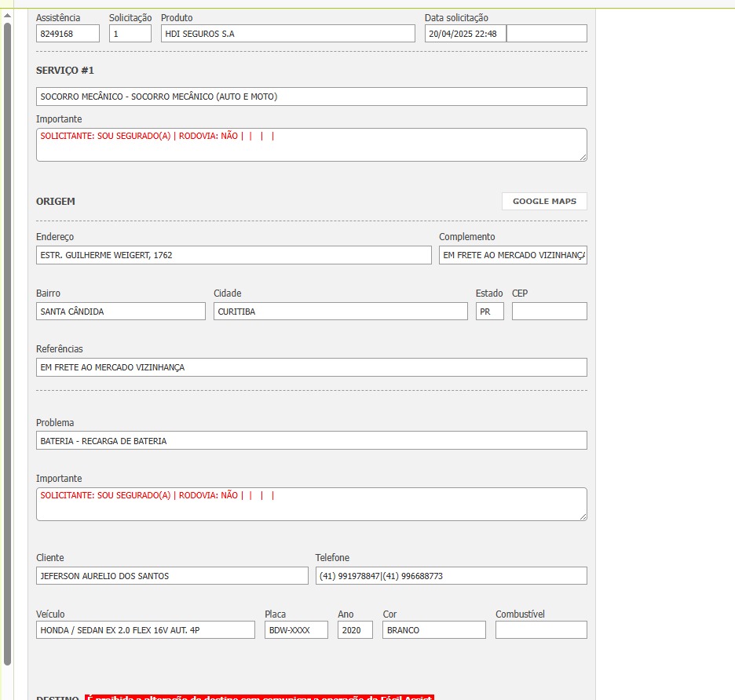Viewport: 735px width, 700px height.
Task: Click the Socorro Mecânico service field
Action: coord(311,97)
